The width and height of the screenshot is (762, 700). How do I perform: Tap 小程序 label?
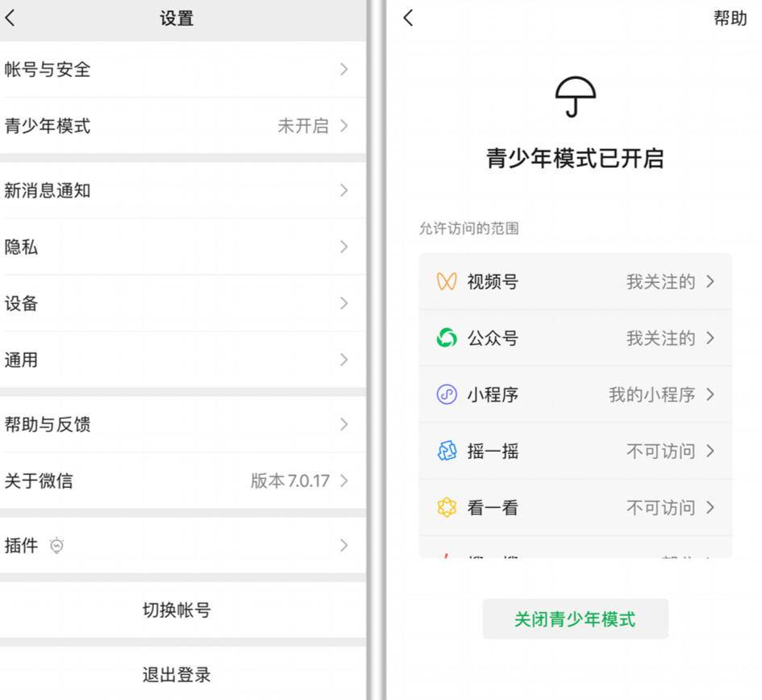click(493, 394)
